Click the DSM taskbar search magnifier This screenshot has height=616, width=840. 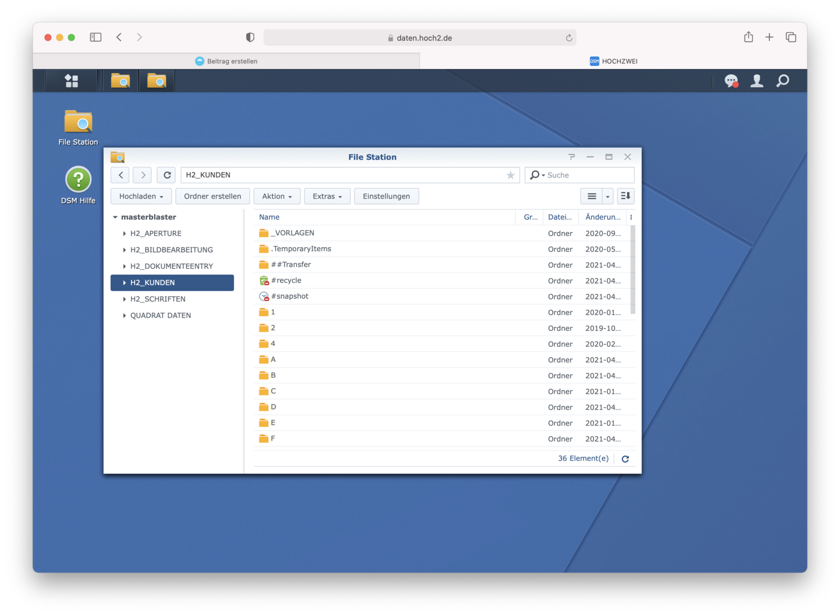coord(782,81)
